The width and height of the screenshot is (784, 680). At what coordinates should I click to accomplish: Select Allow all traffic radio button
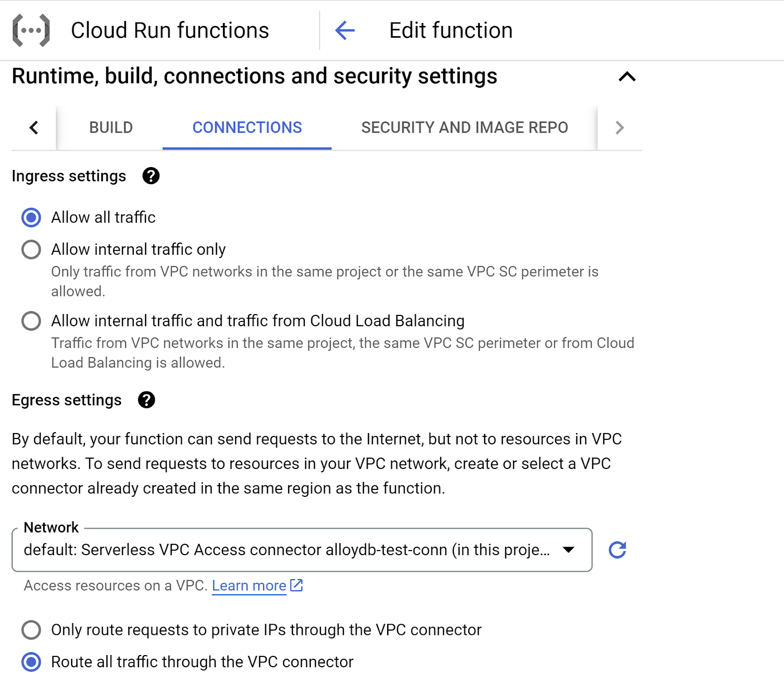click(31, 218)
